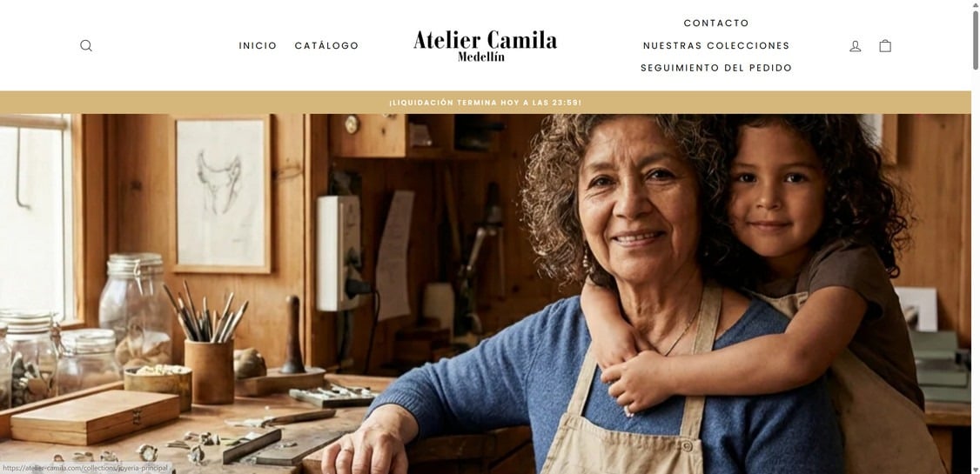
Task: Open Seguimiento del Pedido page
Action: (716, 68)
